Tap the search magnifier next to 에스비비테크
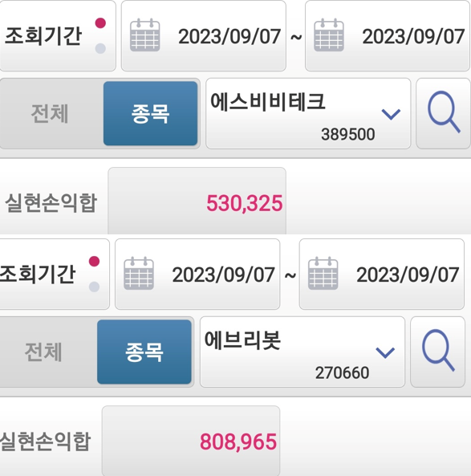Screen dimensions: 471x476 pos(444,113)
